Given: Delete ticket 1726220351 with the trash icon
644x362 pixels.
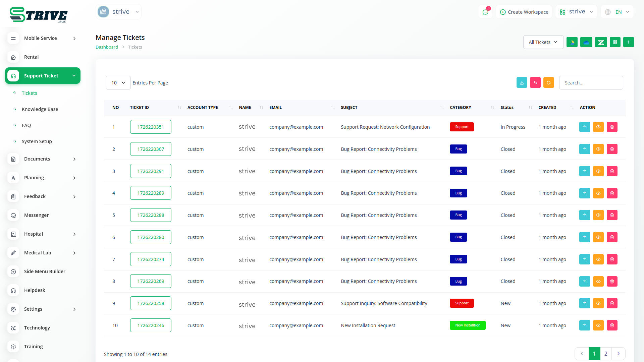Looking at the screenshot, I should coord(612,127).
